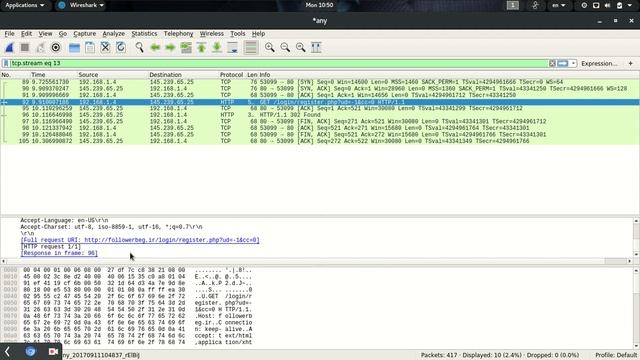The width and height of the screenshot is (640, 360).
Task: Jump to the first packet
Action: coord(201,47)
